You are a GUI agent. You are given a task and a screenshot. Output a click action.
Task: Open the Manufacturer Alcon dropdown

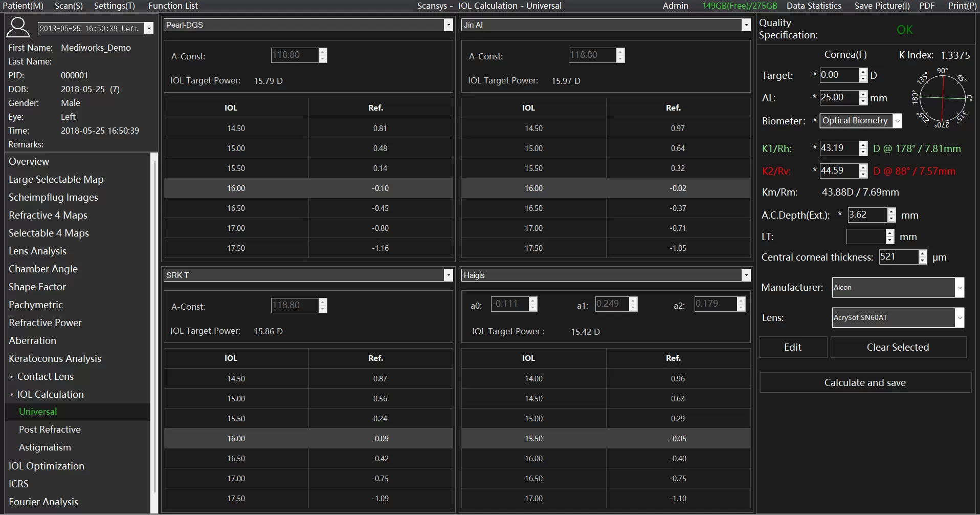(960, 288)
